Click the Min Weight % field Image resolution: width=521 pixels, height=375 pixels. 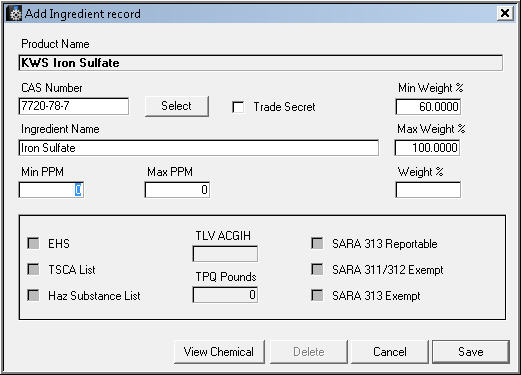[428, 107]
